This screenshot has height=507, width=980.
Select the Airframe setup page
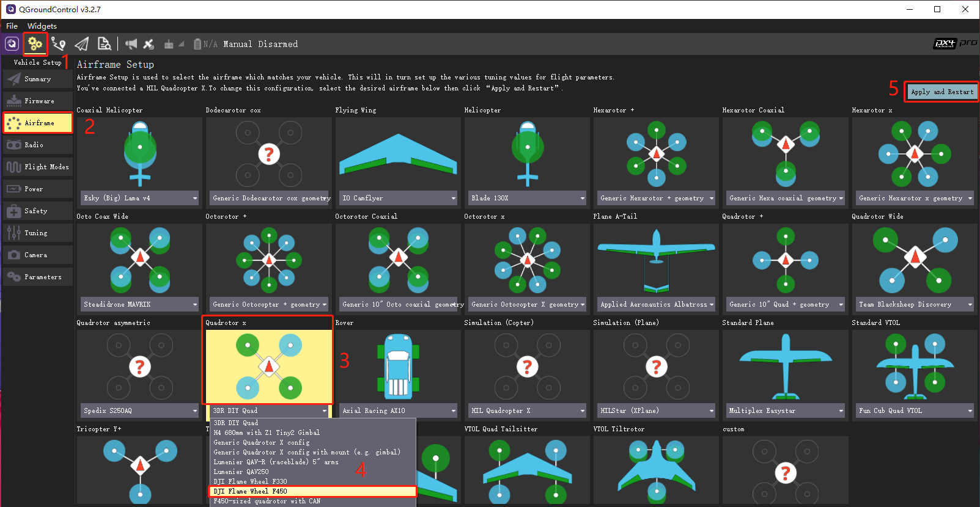click(38, 123)
